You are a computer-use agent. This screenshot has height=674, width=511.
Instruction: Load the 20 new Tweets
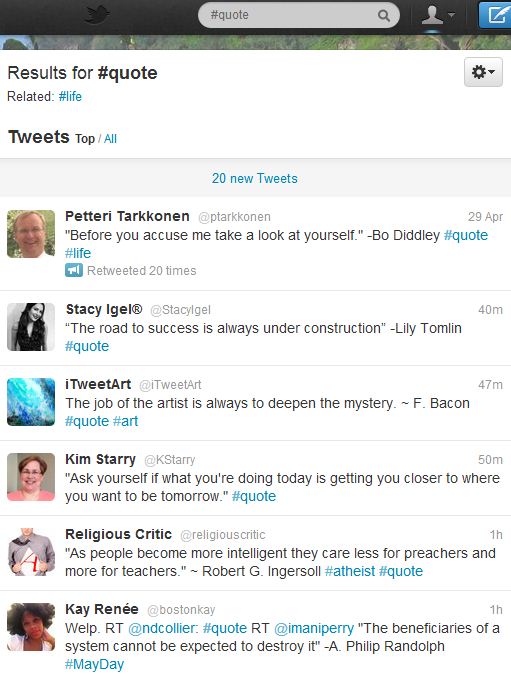(x=255, y=178)
